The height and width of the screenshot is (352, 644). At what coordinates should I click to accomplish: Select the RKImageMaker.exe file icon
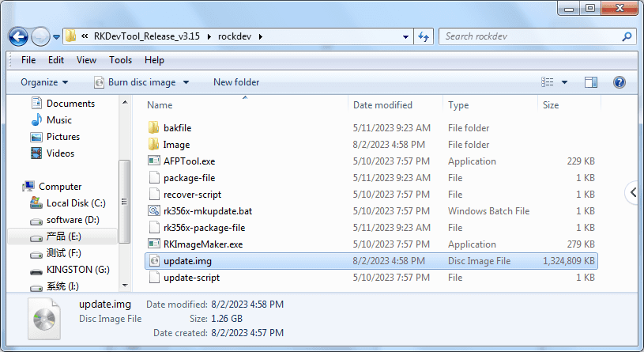pos(154,244)
